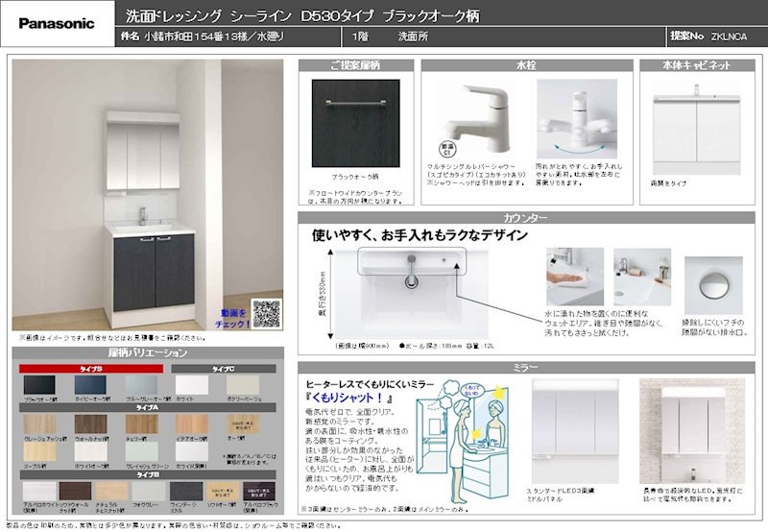Select the チェリー柄 swatch

(141, 424)
